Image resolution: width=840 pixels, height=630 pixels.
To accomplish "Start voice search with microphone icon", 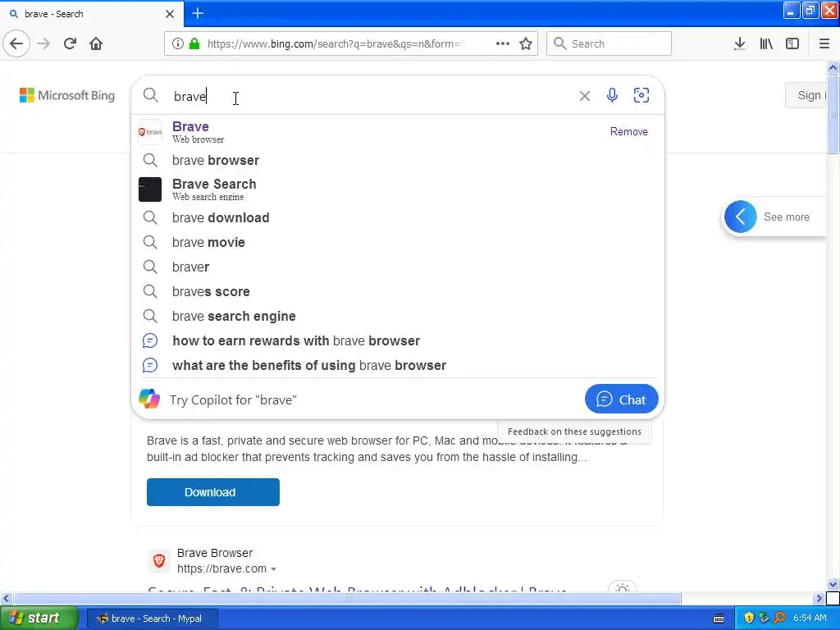I will (x=612, y=95).
